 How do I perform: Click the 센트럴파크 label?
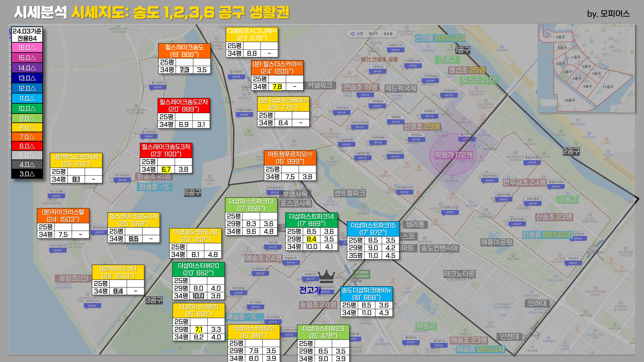(x=350, y=193)
